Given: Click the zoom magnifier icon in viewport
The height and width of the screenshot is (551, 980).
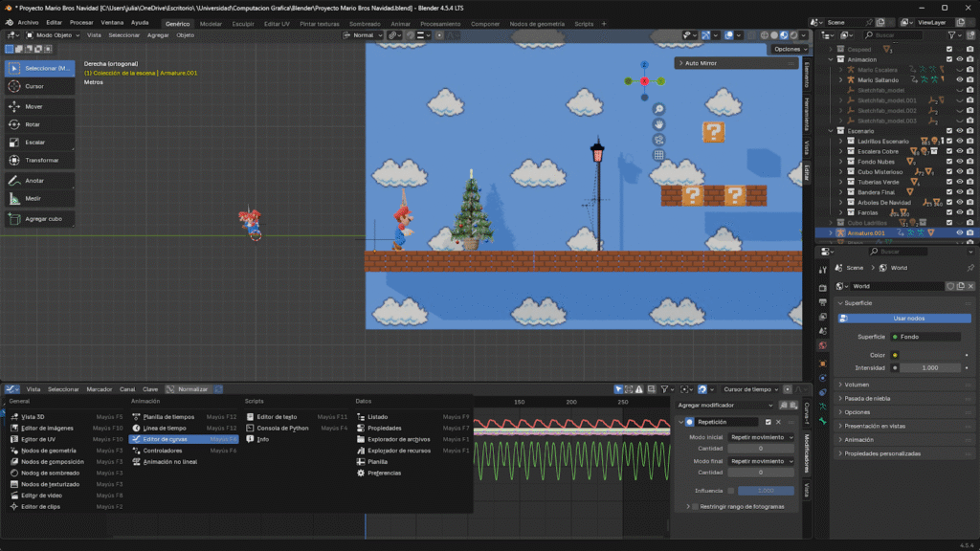Looking at the screenshot, I should (x=659, y=109).
